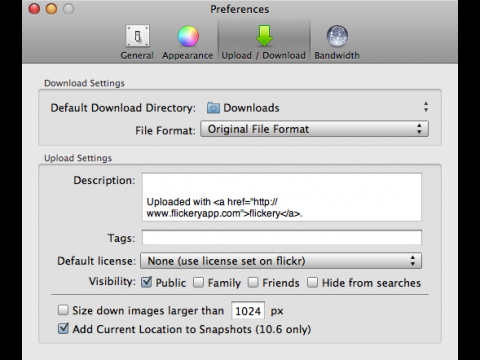Click the Preferences window title
This screenshot has height=360, width=480.
(x=240, y=9)
